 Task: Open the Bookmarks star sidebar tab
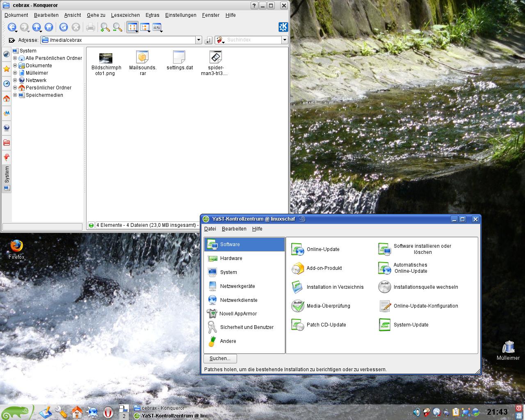7,69
